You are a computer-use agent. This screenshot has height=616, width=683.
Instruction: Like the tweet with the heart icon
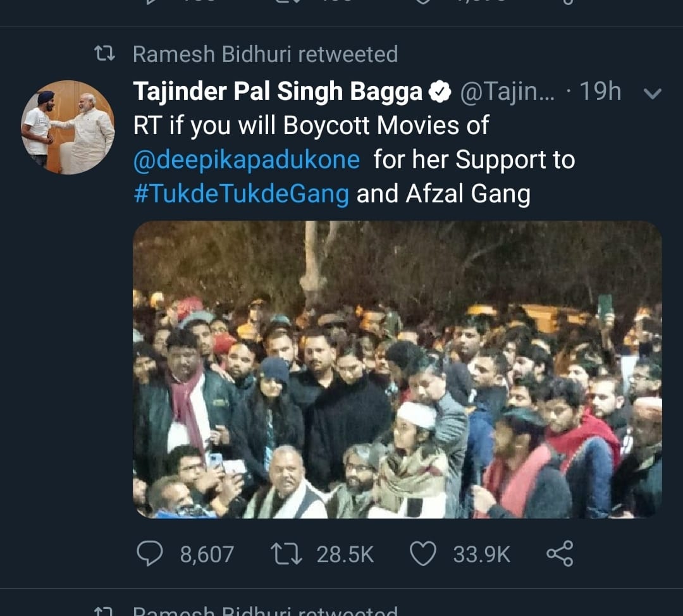pyautogui.click(x=424, y=555)
